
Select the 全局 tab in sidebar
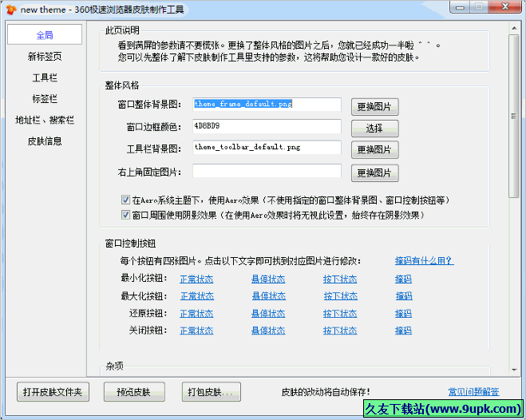tap(45, 34)
